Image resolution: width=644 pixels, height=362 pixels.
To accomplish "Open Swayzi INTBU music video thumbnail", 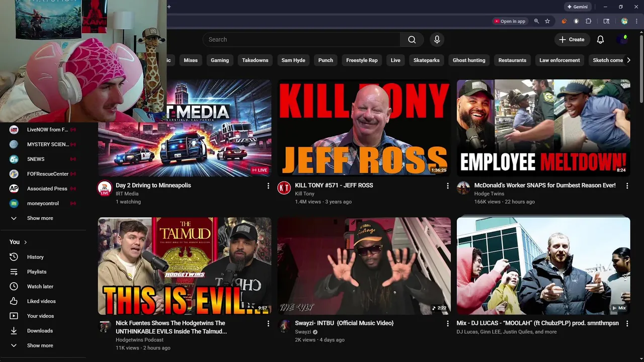I will (x=364, y=265).
